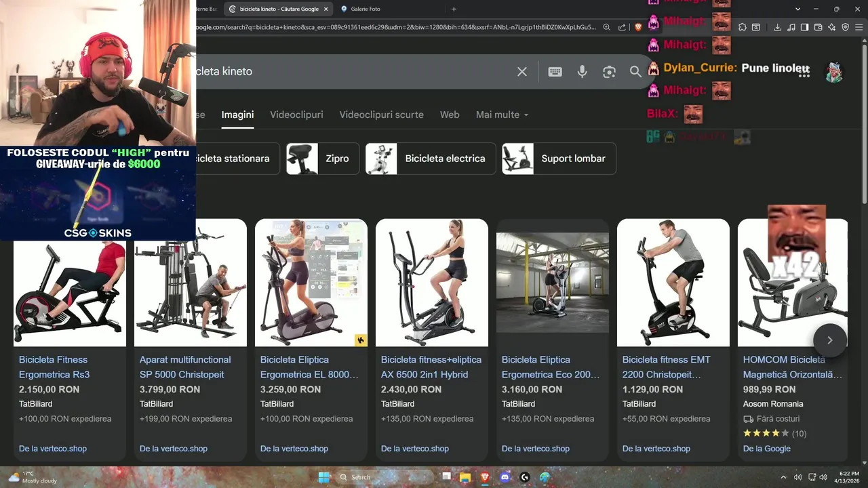Open Windows Start menu
This screenshot has width=868, height=488.
pyautogui.click(x=323, y=477)
